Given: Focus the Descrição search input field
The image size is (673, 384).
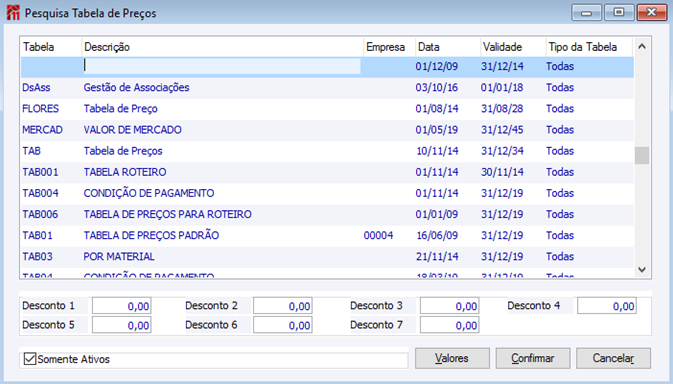Looking at the screenshot, I should point(221,66).
